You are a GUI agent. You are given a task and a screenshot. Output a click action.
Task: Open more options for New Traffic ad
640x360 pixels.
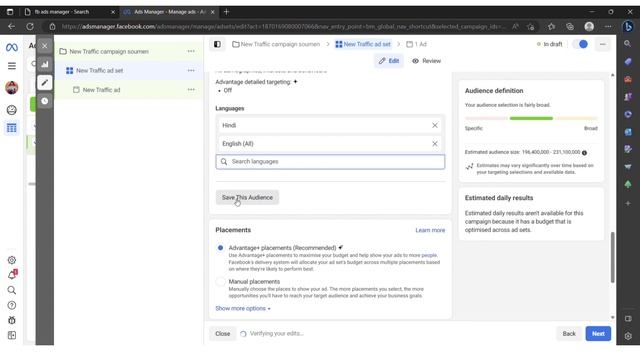coord(191,90)
